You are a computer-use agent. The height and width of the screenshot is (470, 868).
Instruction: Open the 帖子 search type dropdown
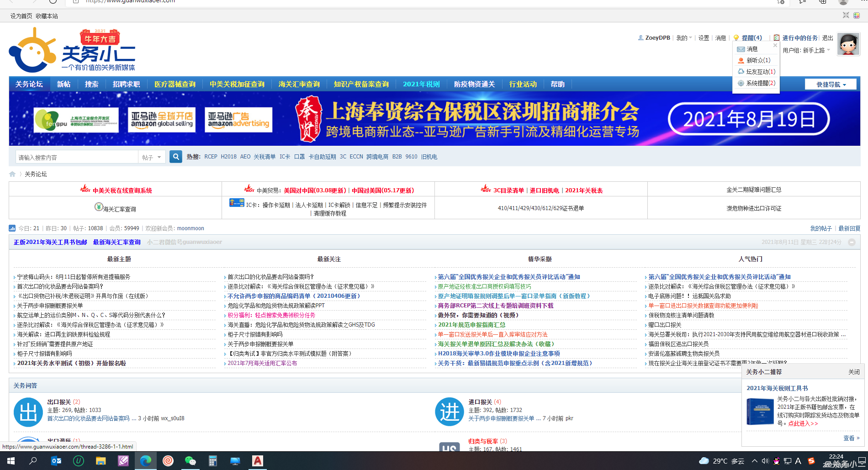click(152, 157)
